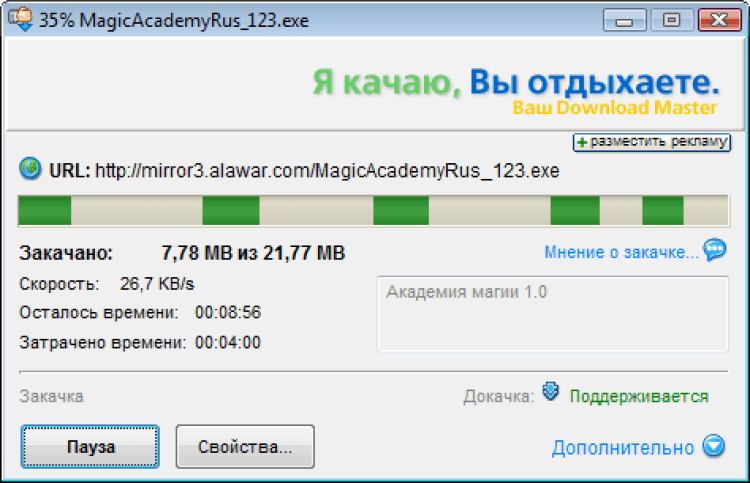Click разместить рекламу button

(x=652, y=142)
